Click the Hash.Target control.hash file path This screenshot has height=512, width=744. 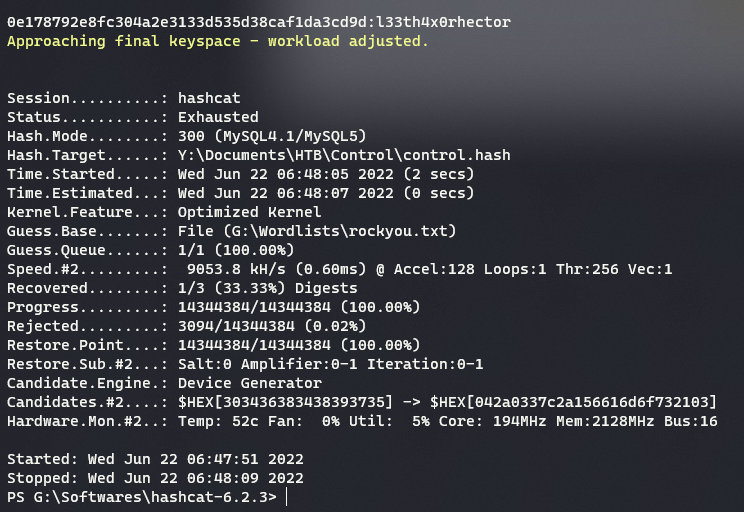pos(344,155)
